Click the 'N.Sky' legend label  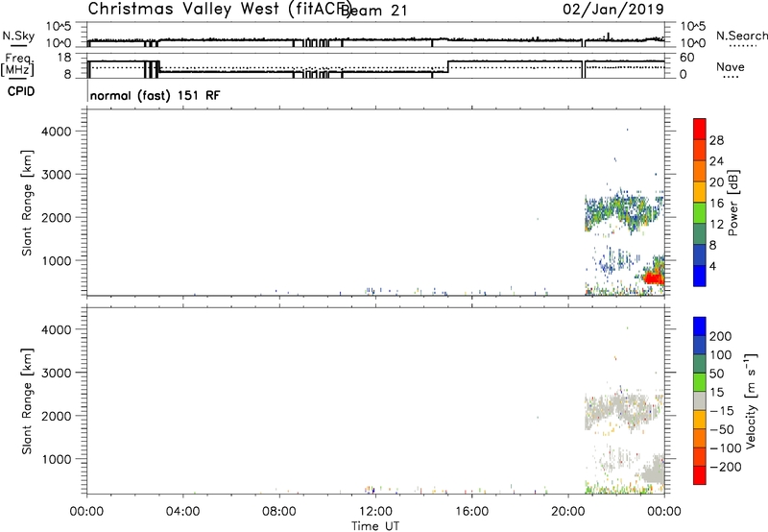(x=18, y=36)
